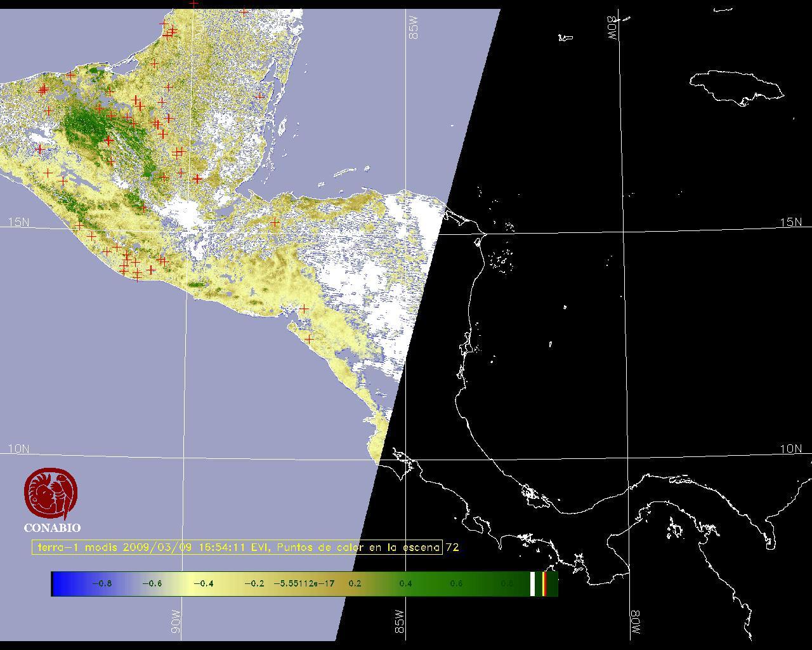The width and height of the screenshot is (812, 650).
Task: Click the 15N label on the black area
Action: [x=790, y=222]
